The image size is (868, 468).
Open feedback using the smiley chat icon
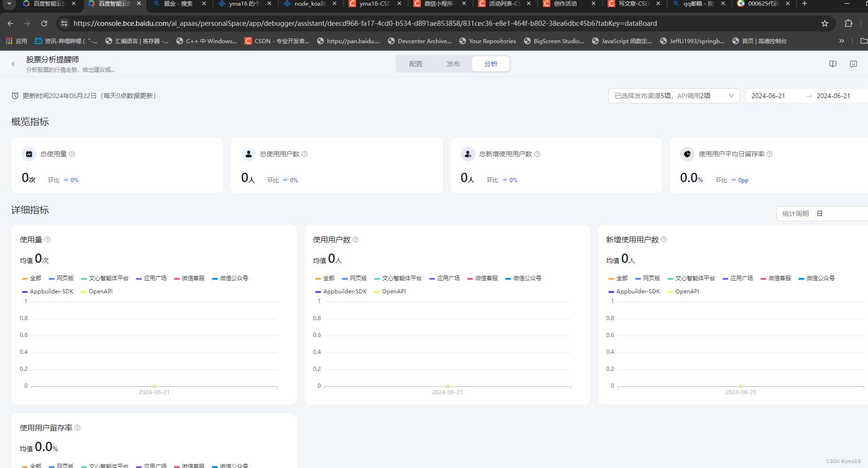point(853,64)
